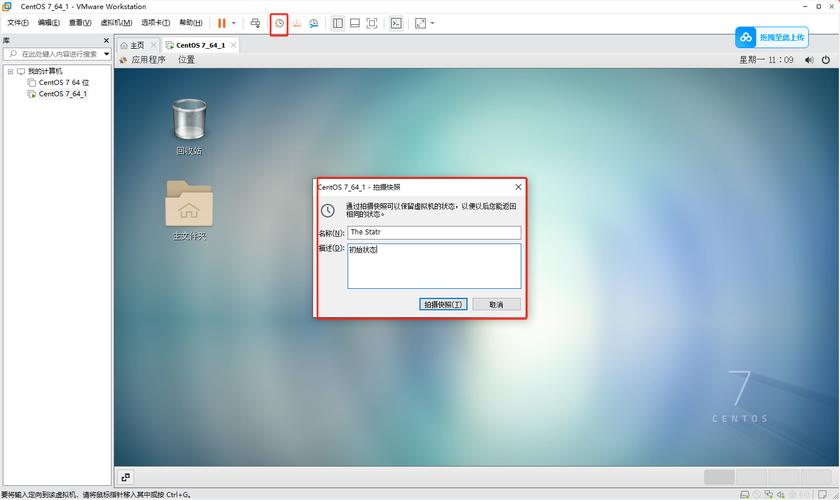
Task: Click the sound card status bar icon
Action: (x=781, y=495)
